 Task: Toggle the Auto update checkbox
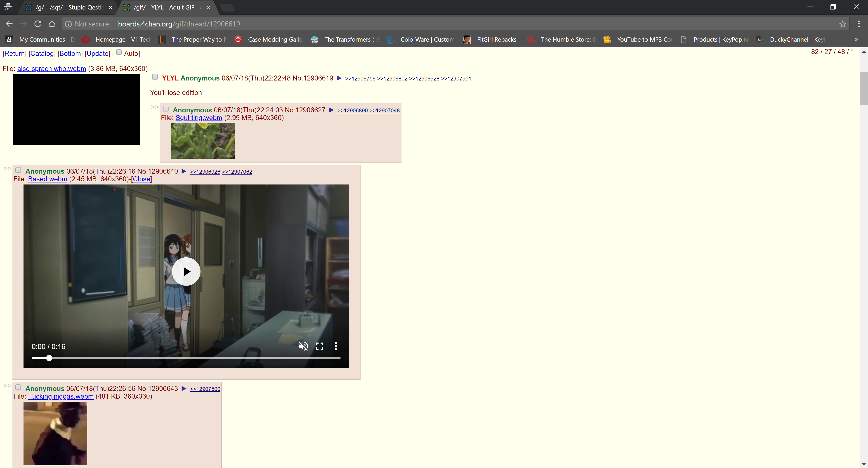[119, 52]
